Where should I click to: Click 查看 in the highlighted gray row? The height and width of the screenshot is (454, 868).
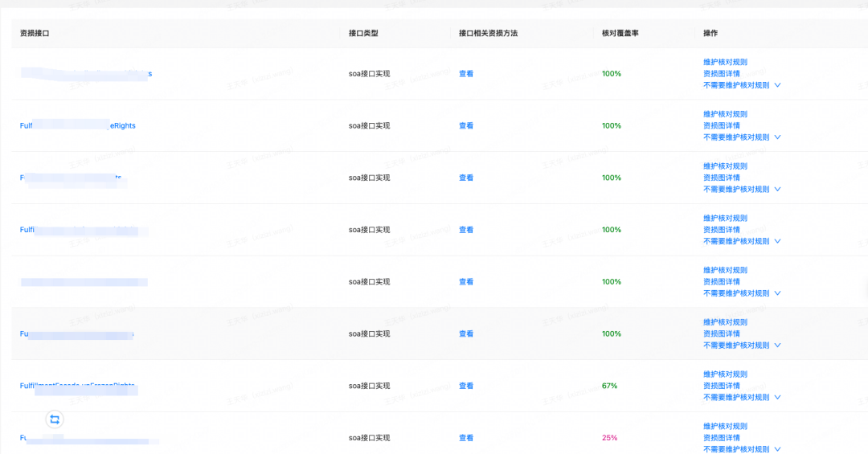(466, 333)
